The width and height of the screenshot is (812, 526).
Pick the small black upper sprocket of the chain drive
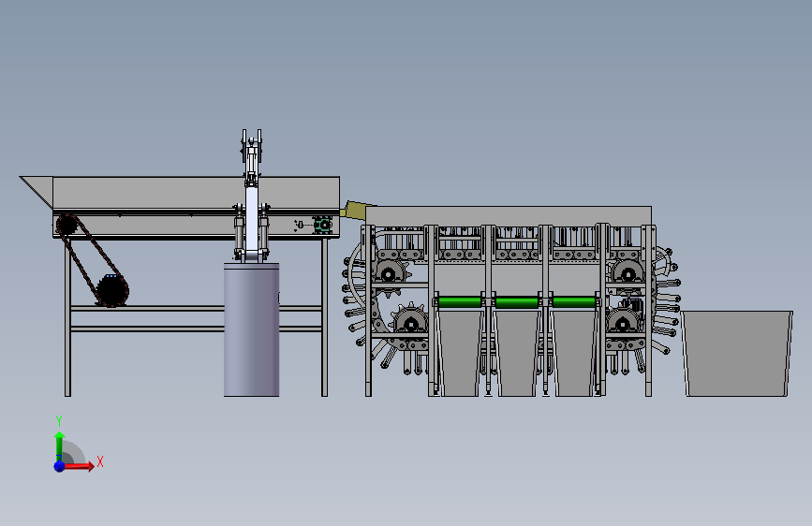(66, 225)
